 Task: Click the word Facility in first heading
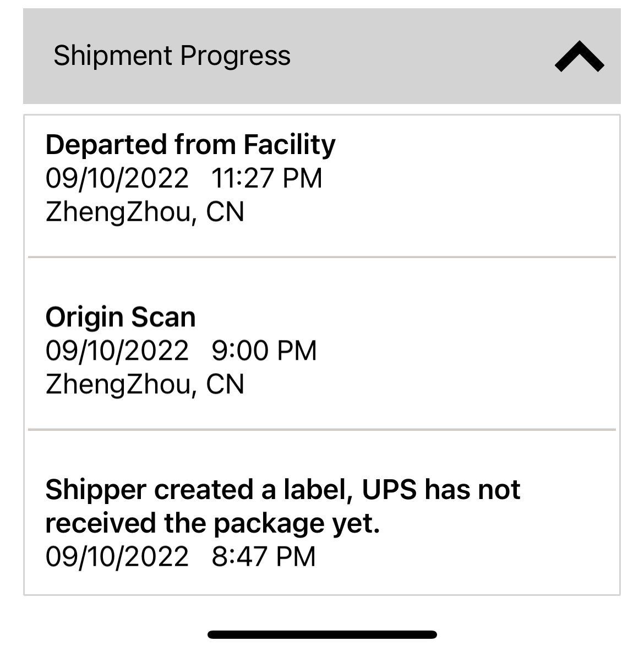[289, 145]
